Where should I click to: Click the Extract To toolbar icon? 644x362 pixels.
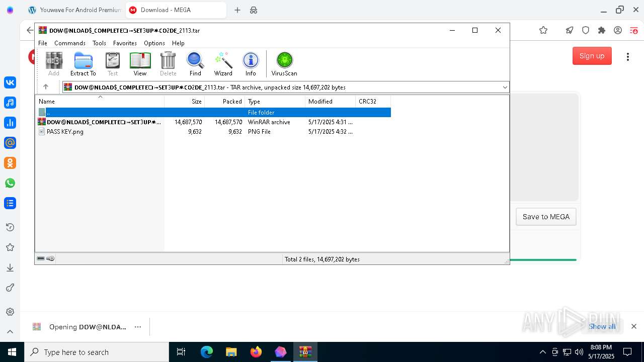pyautogui.click(x=83, y=64)
